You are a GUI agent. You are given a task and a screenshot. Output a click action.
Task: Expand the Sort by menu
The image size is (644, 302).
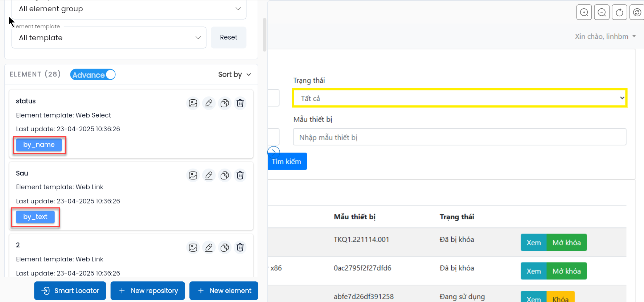click(x=235, y=74)
